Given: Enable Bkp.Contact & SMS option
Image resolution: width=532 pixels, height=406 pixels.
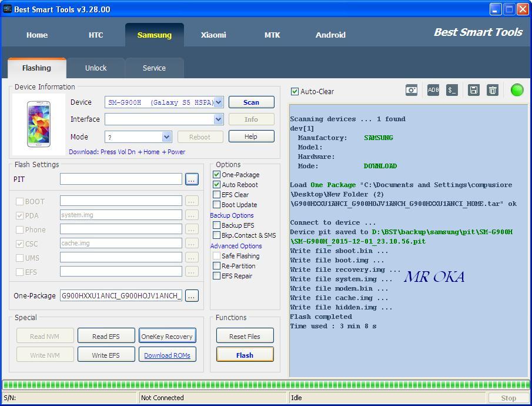Looking at the screenshot, I should tap(216, 235).
